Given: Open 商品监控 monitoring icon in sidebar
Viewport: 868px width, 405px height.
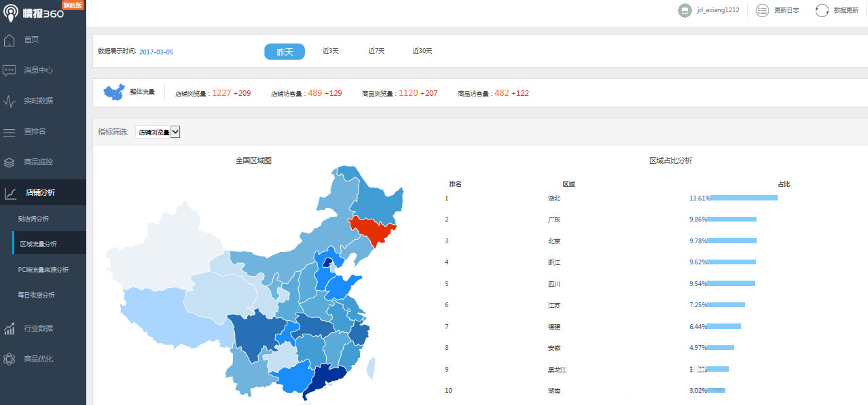Looking at the screenshot, I should (10, 162).
